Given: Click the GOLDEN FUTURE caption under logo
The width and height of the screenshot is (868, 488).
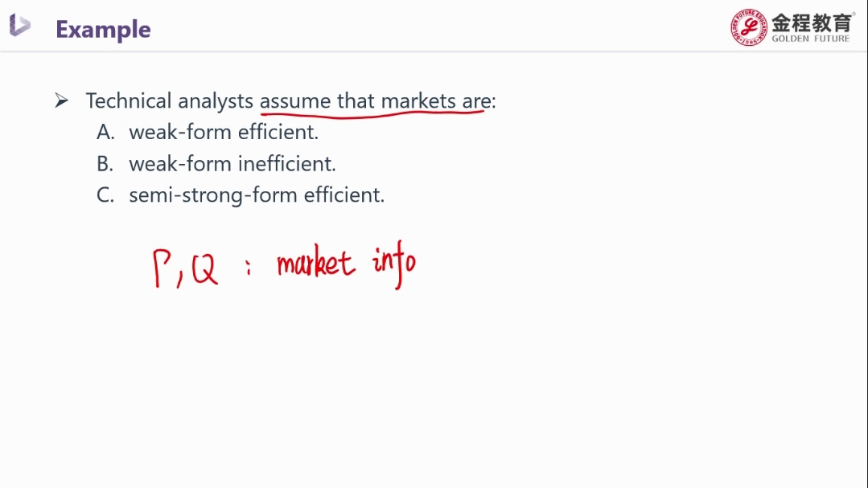Looking at the screenshot, I should click(810, 39).
